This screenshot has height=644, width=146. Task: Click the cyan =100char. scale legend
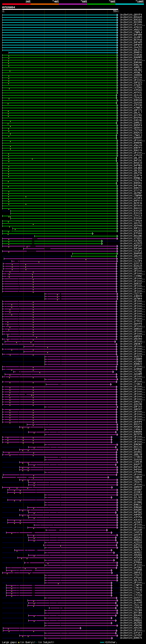click(x=108, y=642)
